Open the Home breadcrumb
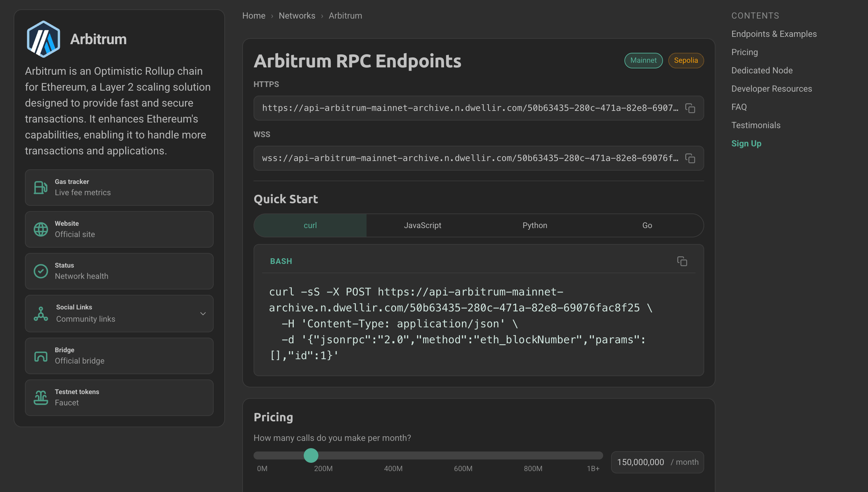868x492 pixels. 253,16
